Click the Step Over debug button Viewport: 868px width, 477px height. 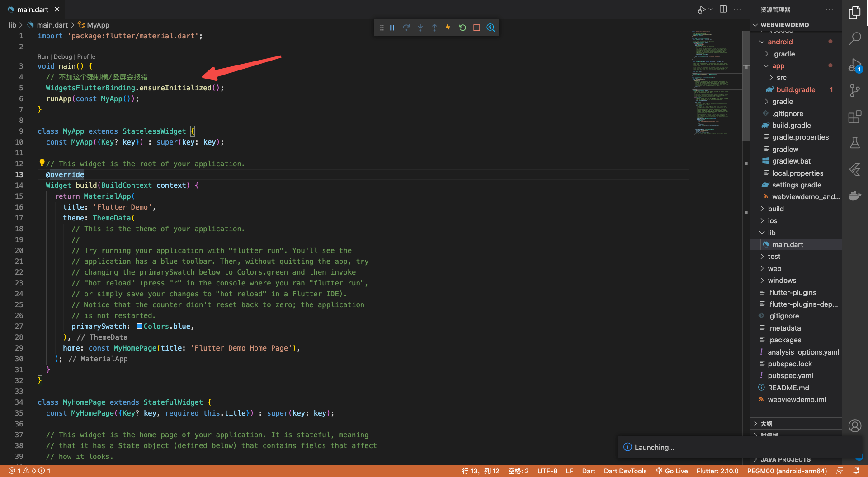point(406,28)
